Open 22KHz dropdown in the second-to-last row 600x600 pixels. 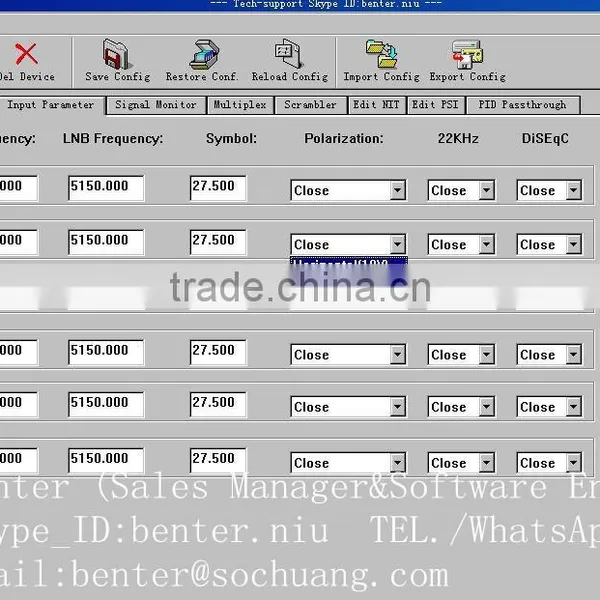click(x=486, y=407)
